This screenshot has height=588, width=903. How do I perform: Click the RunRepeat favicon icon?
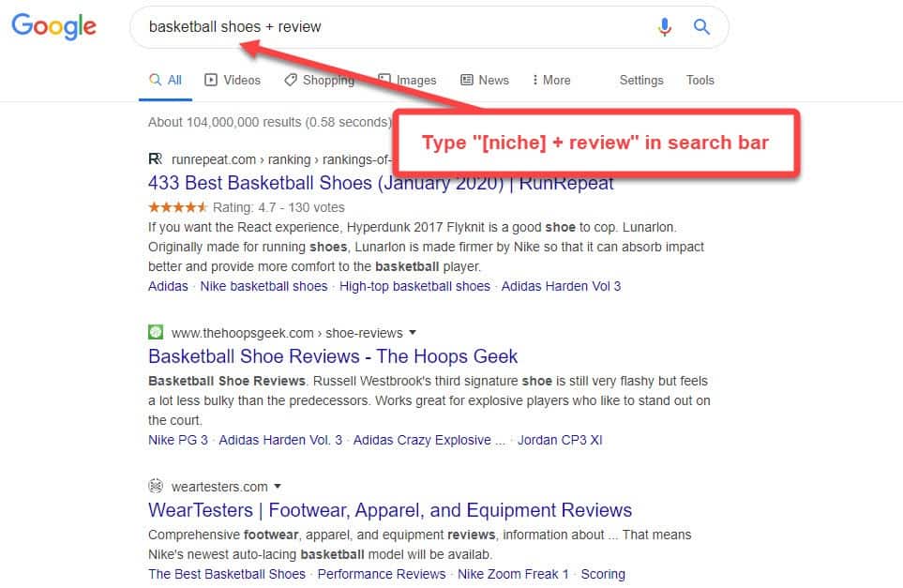tap(156, 159)
